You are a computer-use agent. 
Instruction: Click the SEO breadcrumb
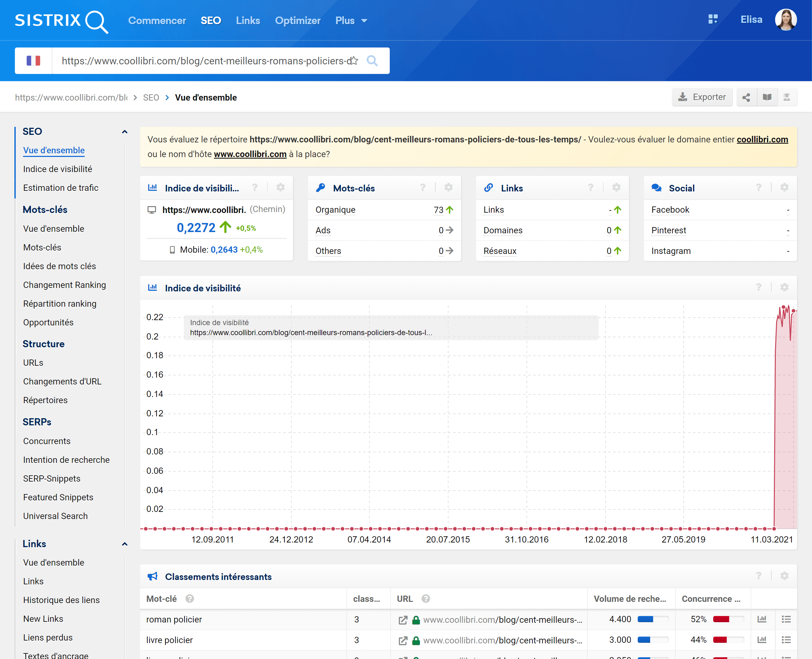pos(151,97)
